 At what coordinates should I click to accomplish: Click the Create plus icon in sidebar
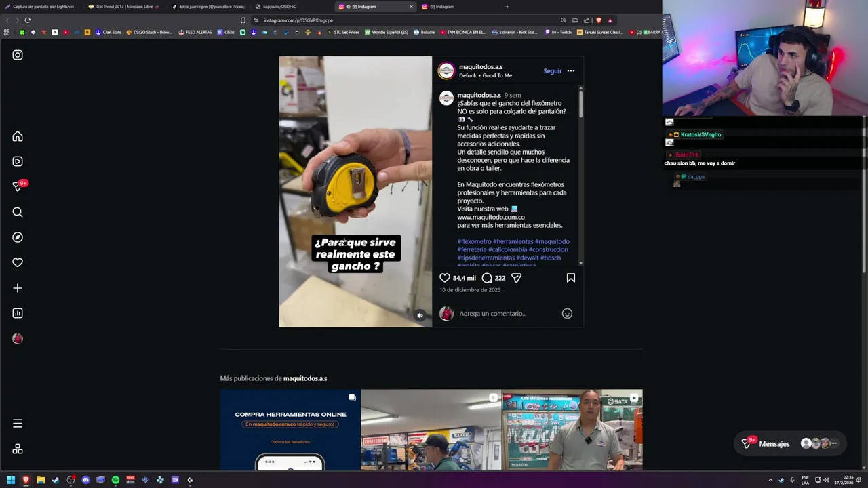(x=18, y=288)
